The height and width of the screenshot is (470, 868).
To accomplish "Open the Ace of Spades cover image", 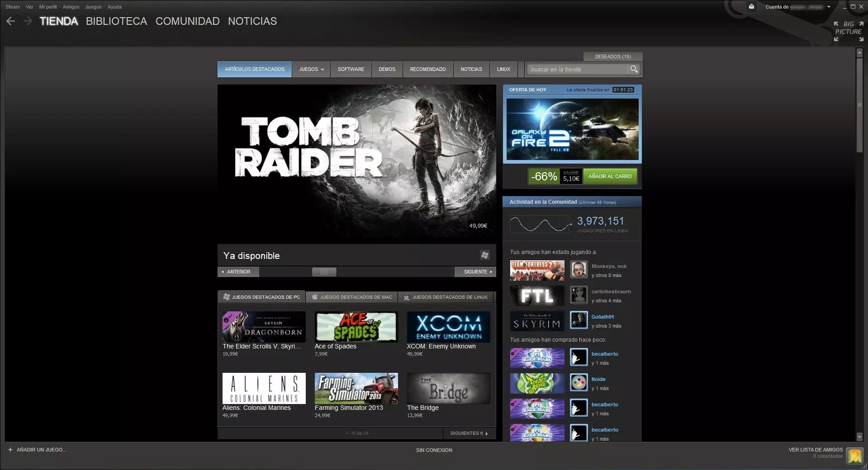I will tap(356, 326).
